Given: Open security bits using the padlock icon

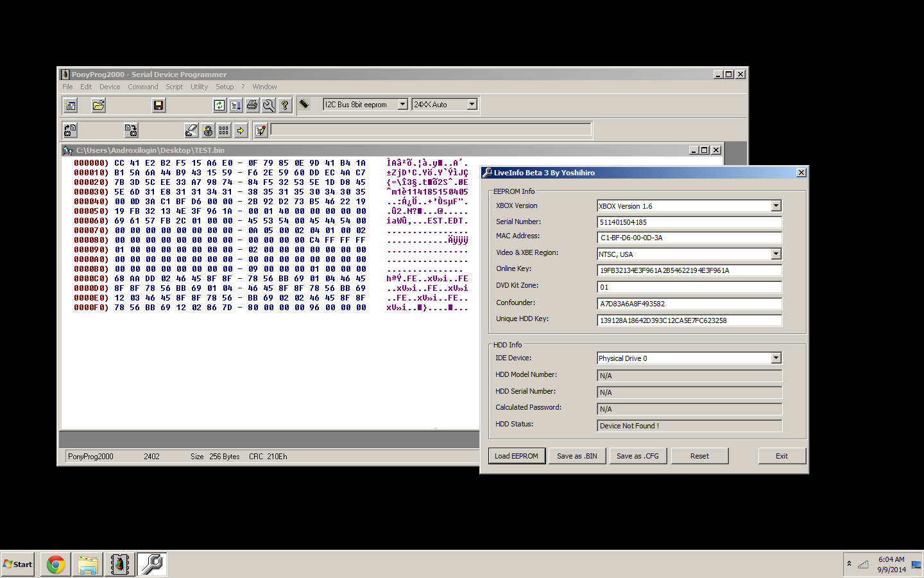Looking at the screenshot, I should point(208,130).
